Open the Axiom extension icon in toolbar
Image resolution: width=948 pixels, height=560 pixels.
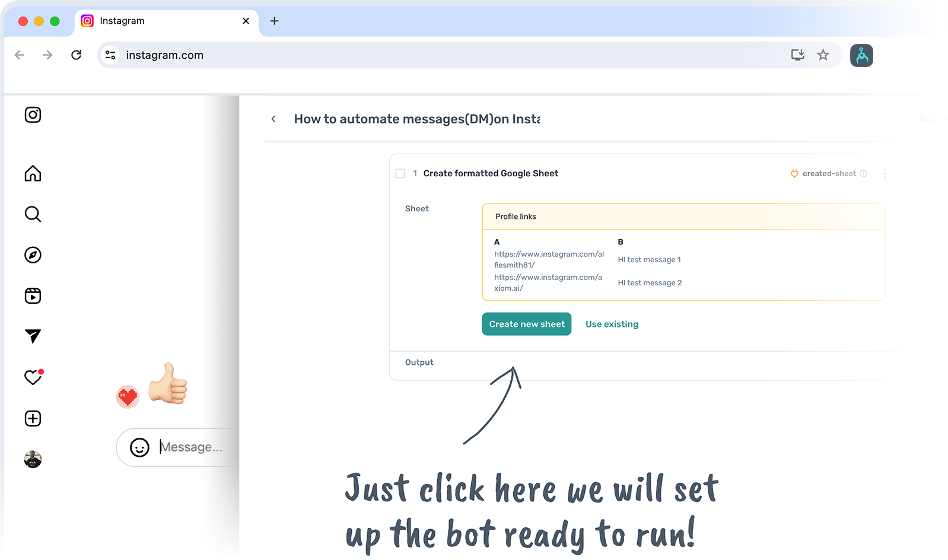pos(861,56)
